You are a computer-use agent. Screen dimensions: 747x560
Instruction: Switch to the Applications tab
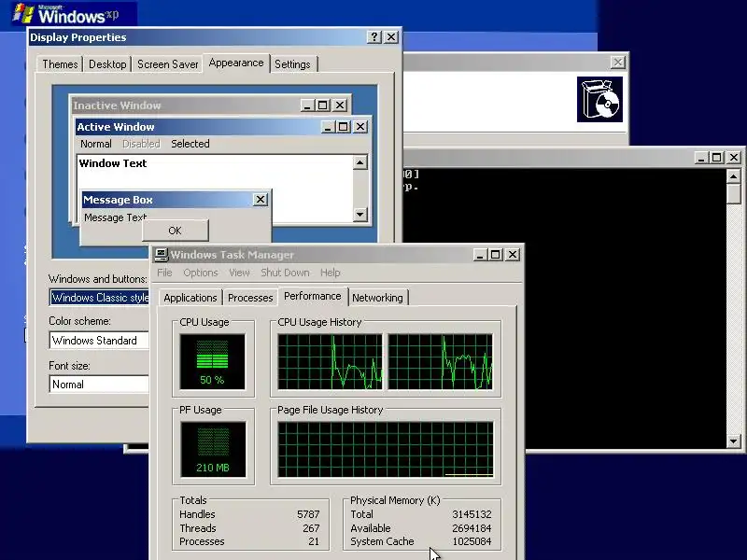190,298
